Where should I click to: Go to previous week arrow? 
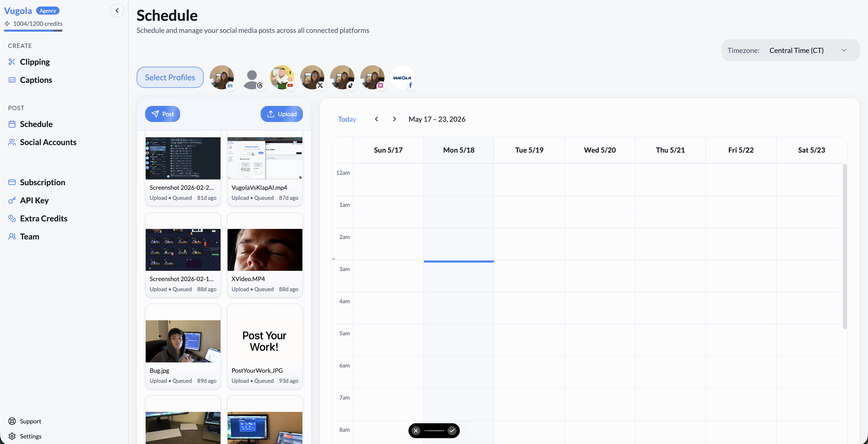pos(377,119)
